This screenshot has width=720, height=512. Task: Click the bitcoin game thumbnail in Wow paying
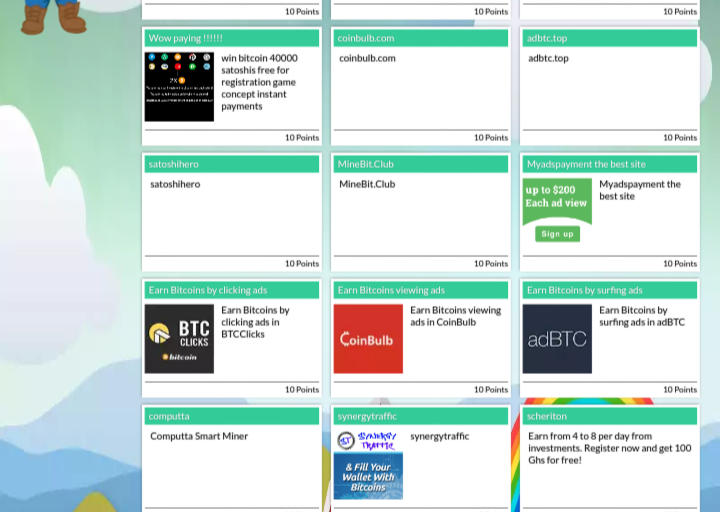(x=179, y=87)
